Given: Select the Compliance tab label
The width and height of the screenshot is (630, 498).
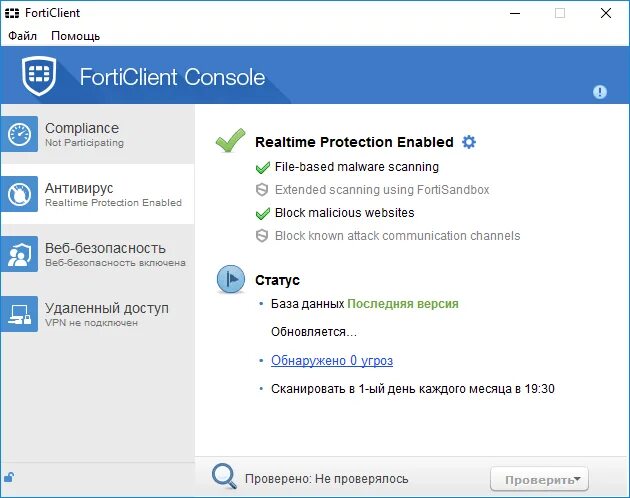Looking at the screenshot, I should pyautogui.click(x=82, y=128).
